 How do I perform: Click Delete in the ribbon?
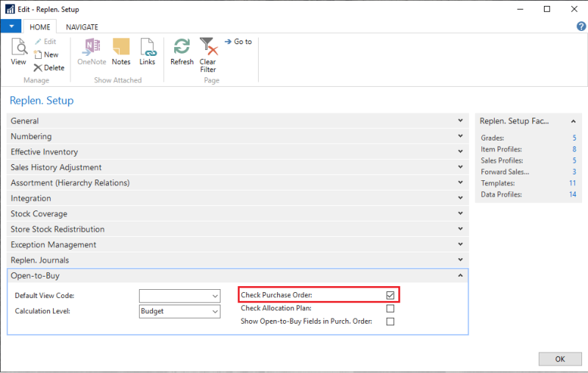coord(49,68)
